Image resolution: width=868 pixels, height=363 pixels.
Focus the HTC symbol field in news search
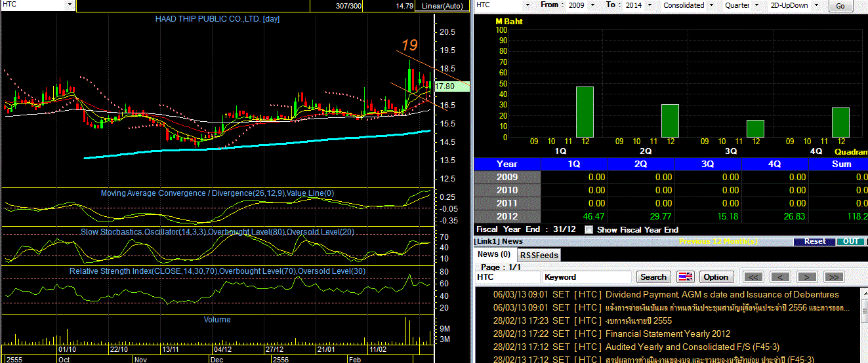click(507, 277)
